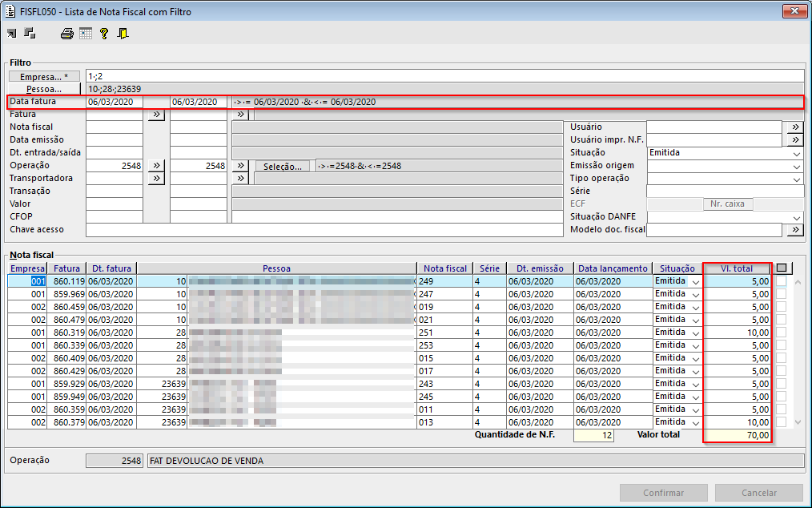Click the yellow exit door icon

click(x=123, y=34)
